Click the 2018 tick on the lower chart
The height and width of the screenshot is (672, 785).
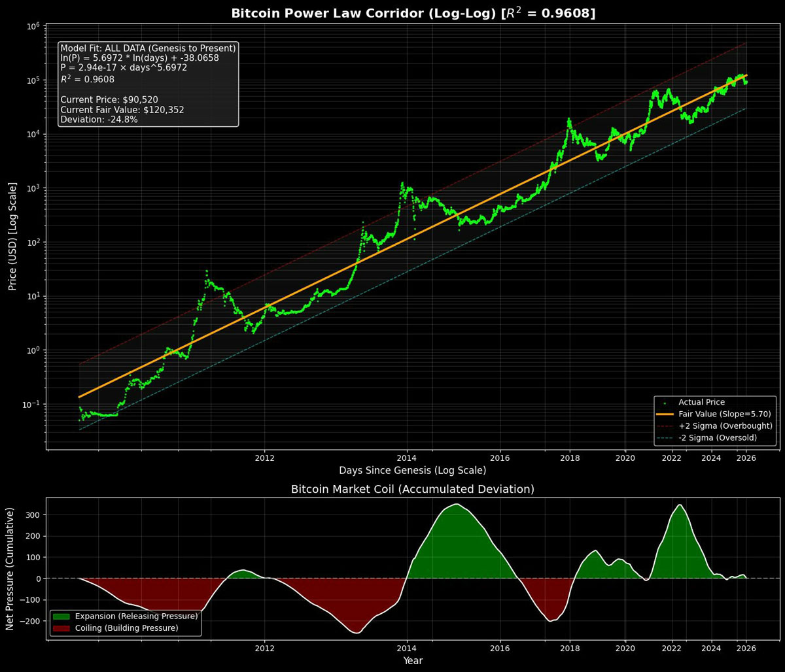570,648
